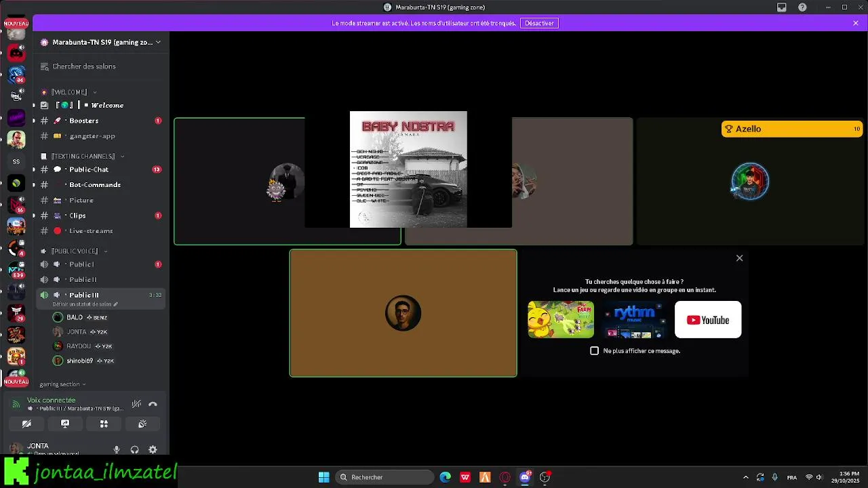The width and height of the screenshot is (868, 488).
Task: Click Désactiver to disable streamer mode
Action: point(539,23)
